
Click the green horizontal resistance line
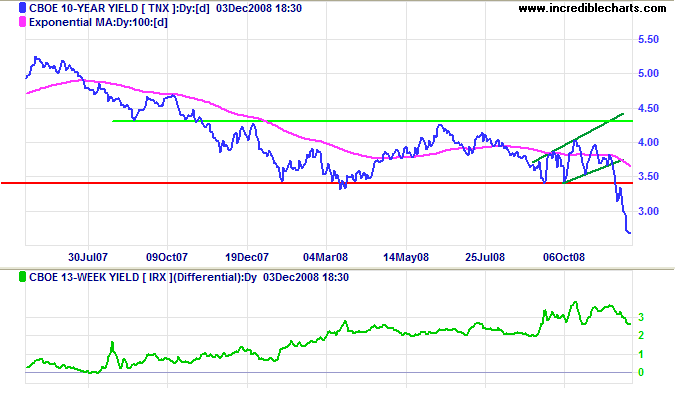tap(372, 121)
